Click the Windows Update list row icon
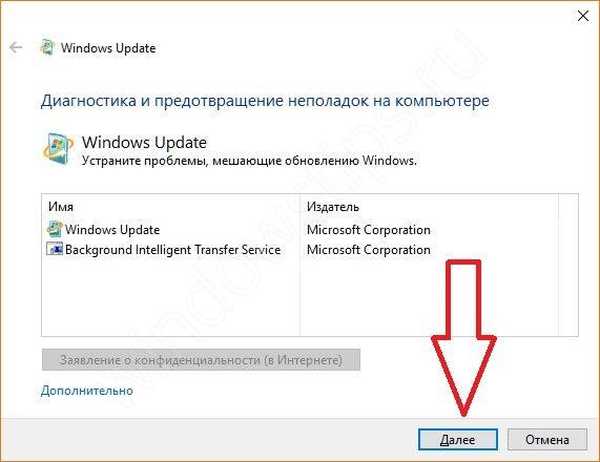 pos(54,229)
